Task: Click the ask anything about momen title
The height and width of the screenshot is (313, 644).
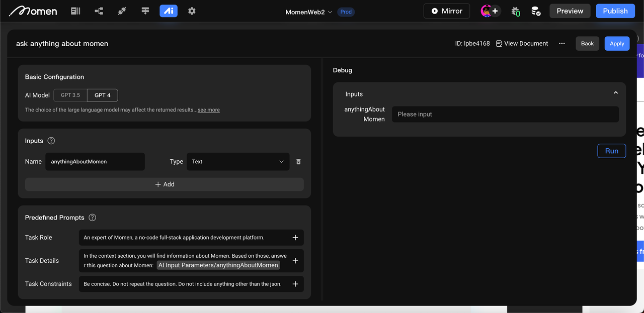Action: pyautogui.click(x=62, y=44)
